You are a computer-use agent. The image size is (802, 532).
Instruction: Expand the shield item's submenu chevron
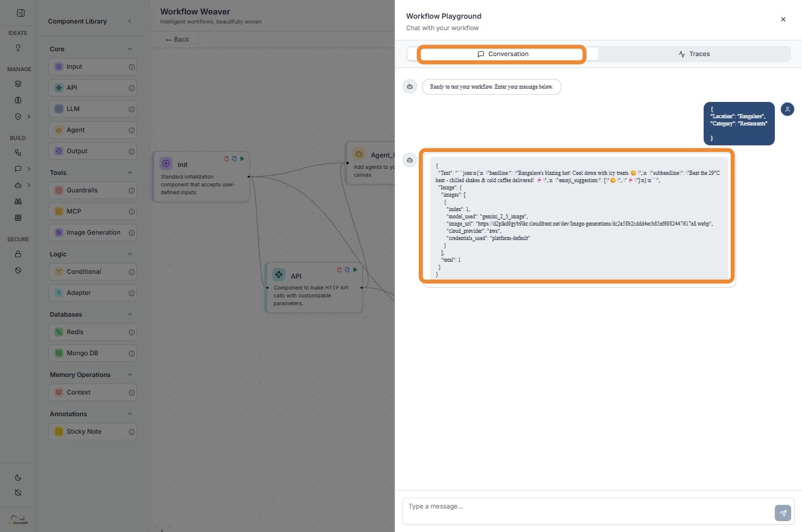point(28,116)
